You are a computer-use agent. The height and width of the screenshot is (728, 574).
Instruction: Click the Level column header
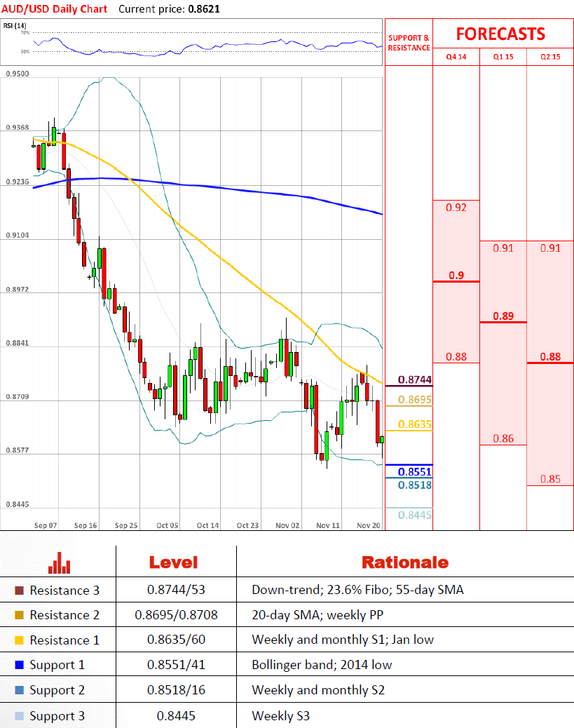point(174,562)
